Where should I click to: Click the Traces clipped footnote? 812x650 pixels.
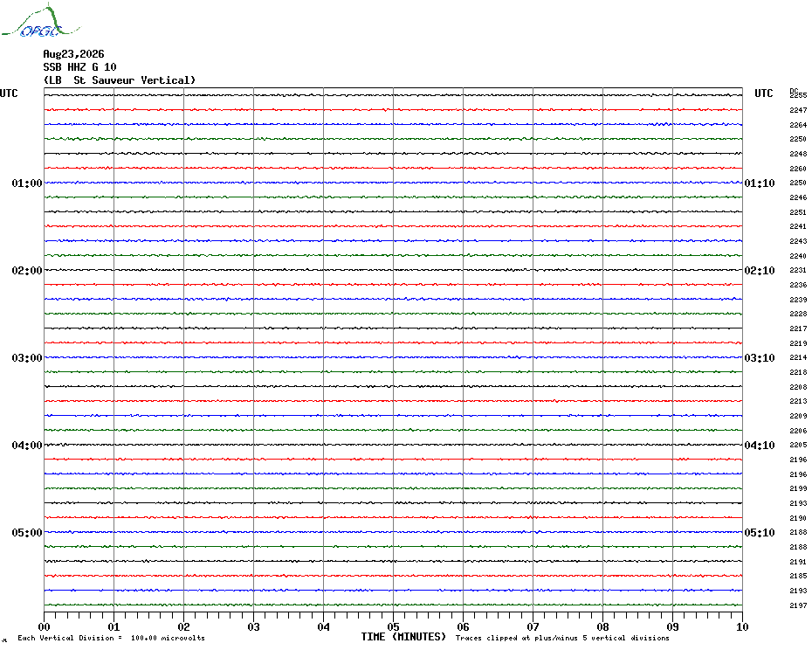coord(562,638)
